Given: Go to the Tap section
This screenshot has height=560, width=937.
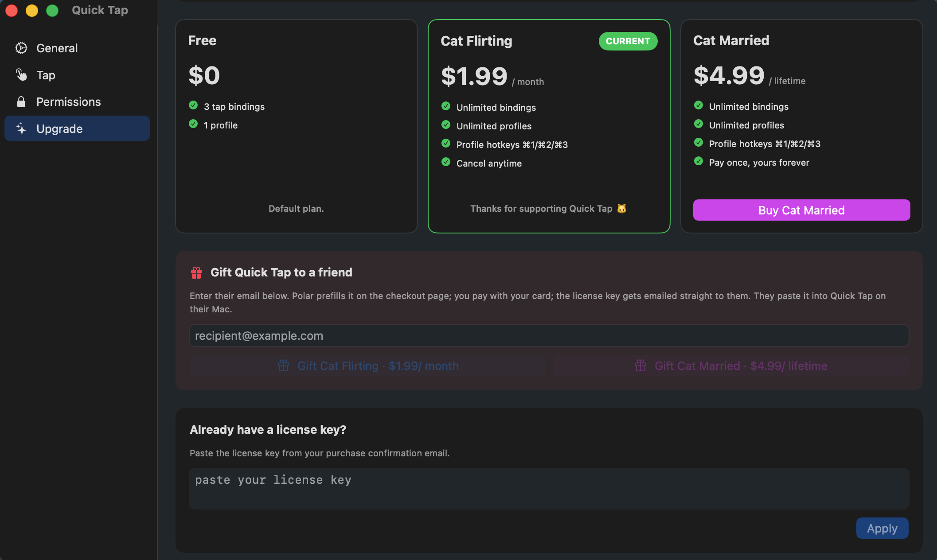Looking at the screenshot, I should click(77, 75).
